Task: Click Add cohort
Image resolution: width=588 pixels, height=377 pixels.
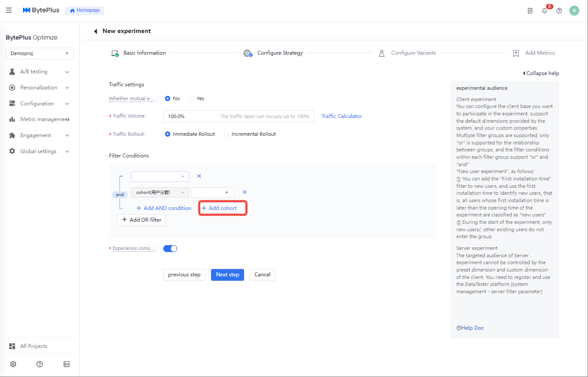Action: point(219,208)
